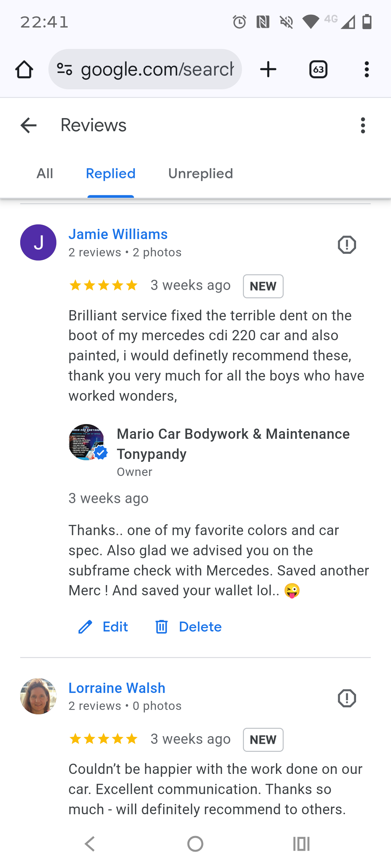391x868 pixels.
Task: Delete the owner reply to Jamie
Action: point(188,627)
